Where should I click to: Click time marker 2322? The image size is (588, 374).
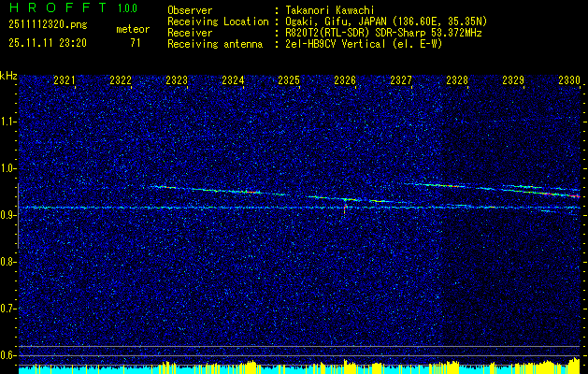point(121,79)
